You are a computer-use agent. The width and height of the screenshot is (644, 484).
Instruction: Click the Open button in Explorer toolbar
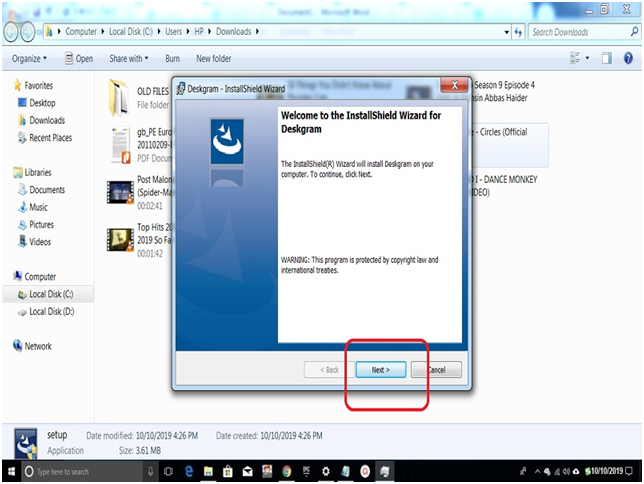coord(79,59)
